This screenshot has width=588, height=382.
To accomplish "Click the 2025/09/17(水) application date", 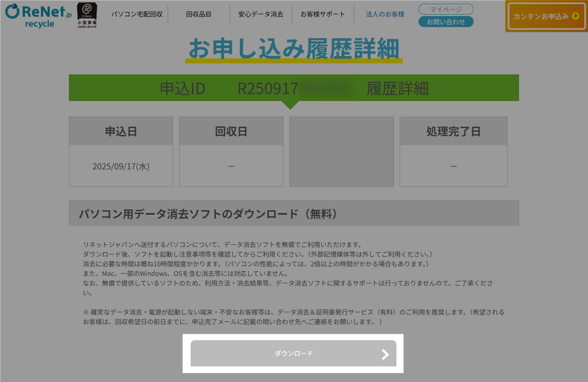I will (121, 166).
